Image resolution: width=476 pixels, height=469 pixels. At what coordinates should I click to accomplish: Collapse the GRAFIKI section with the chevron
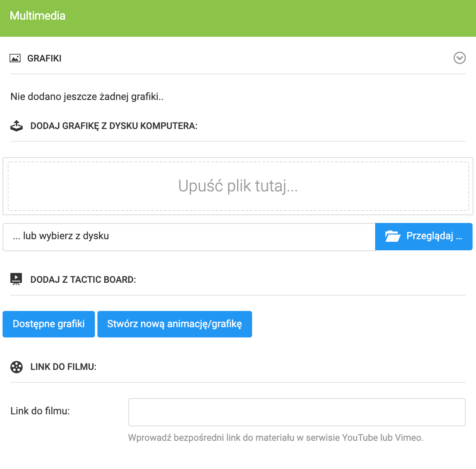click(459, 58)
